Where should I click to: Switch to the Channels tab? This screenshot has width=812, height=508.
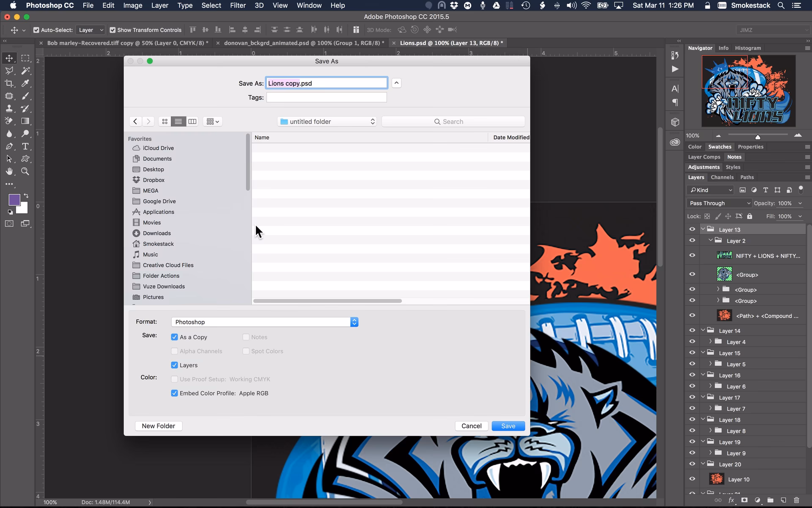pos(722,177)
